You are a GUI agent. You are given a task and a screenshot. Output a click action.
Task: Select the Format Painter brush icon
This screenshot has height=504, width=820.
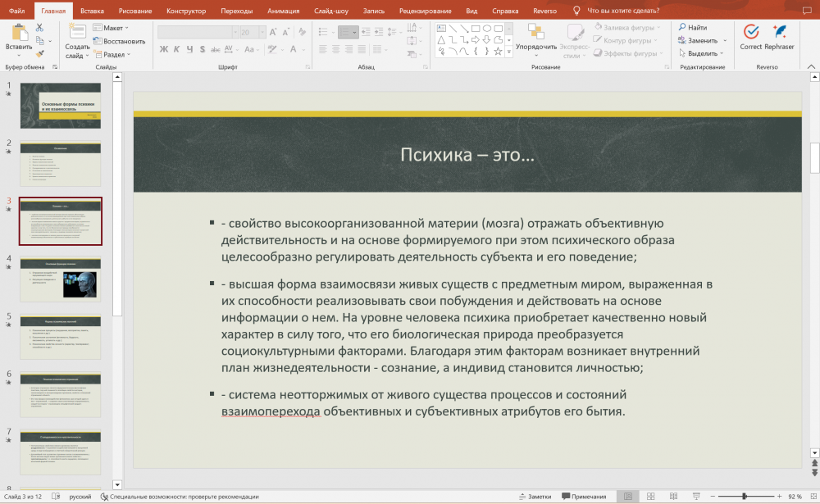click(39, 54)
